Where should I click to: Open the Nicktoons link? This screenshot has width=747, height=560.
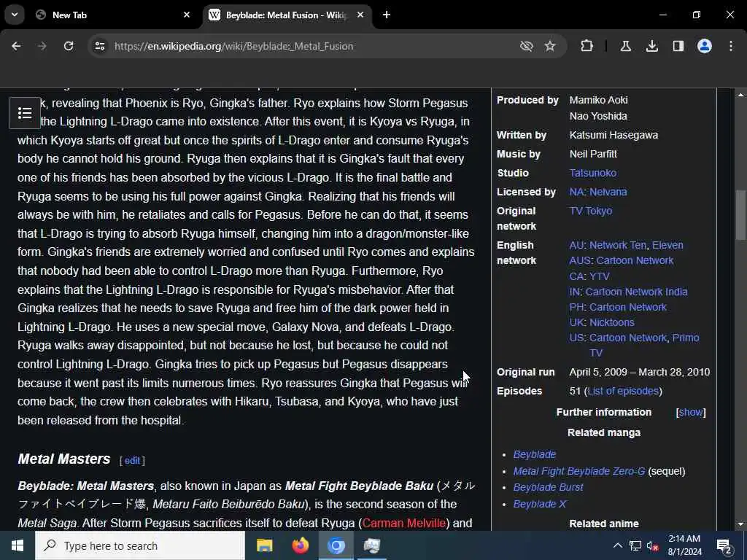(612, 322)
